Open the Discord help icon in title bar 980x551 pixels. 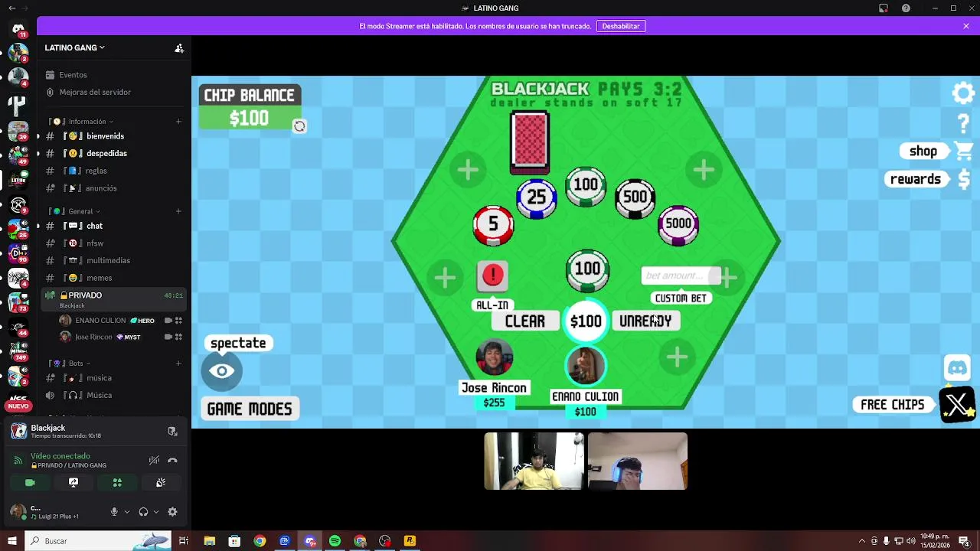point(906,8)
